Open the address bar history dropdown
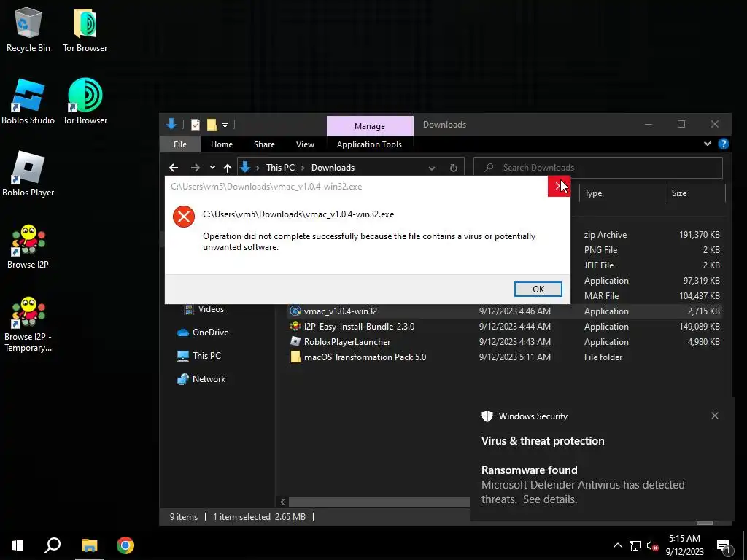The width and height of the screenshot is (747, 560). coord(432,168)
